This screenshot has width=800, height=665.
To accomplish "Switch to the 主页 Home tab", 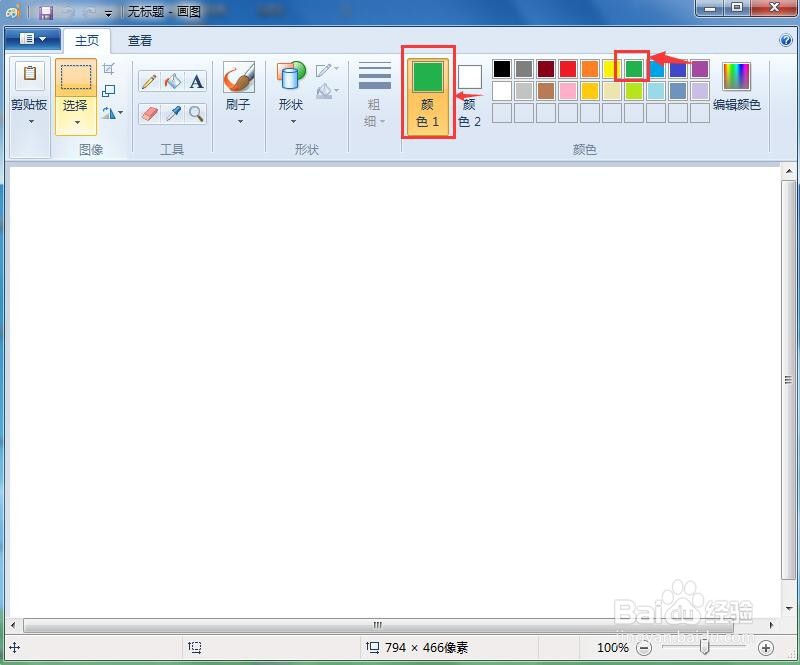I will click(87, 40).
